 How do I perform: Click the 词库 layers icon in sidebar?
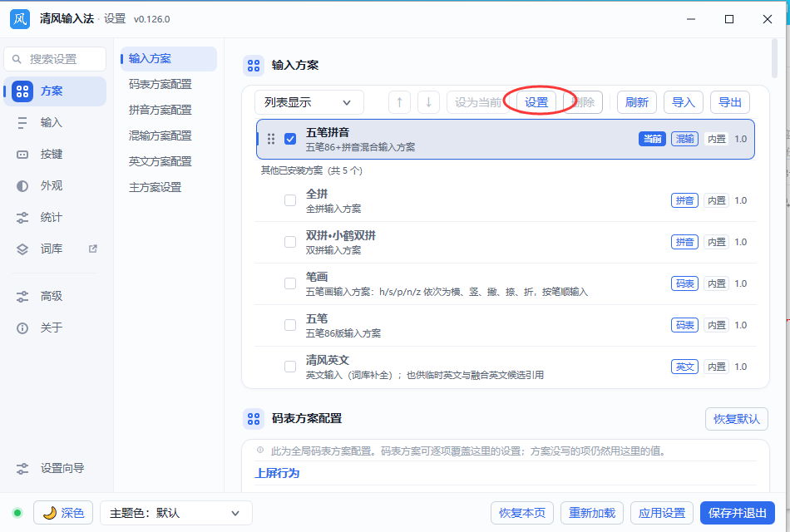(x=22, y=249)
